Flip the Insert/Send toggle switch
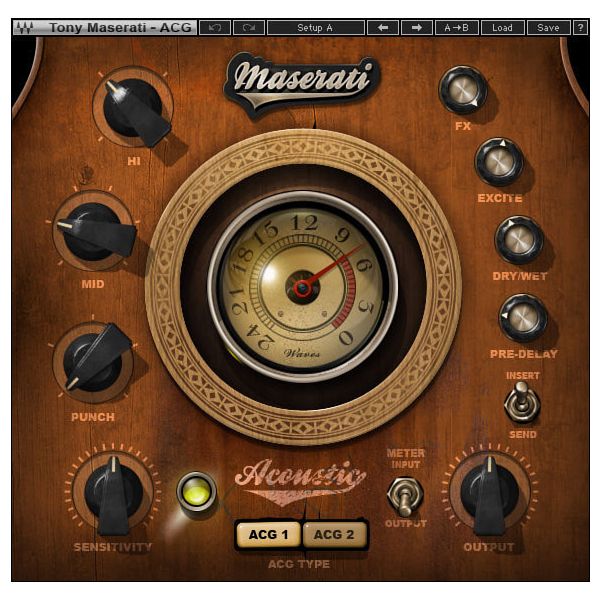The image size is (600, 600). [522, 402]
